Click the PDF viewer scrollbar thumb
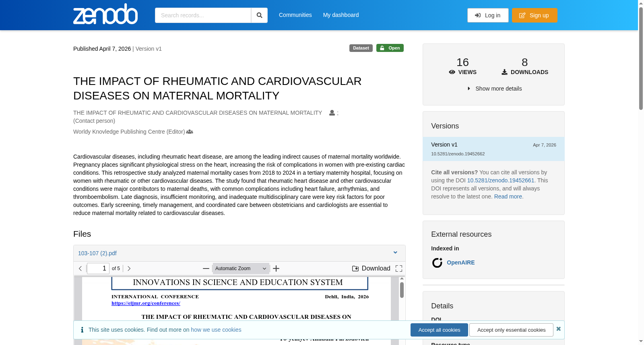 pyautogui.click(x=402, y=290)
